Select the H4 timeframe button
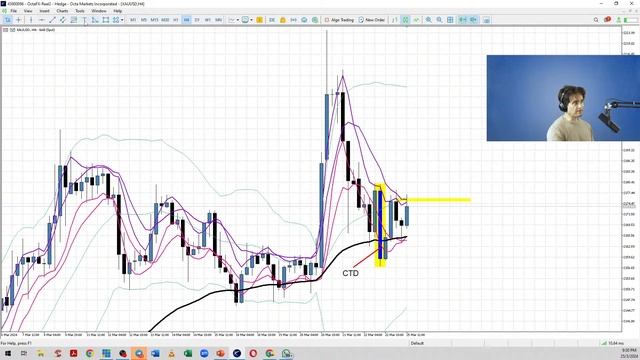 pyautogui.click(x=187, y=20)
